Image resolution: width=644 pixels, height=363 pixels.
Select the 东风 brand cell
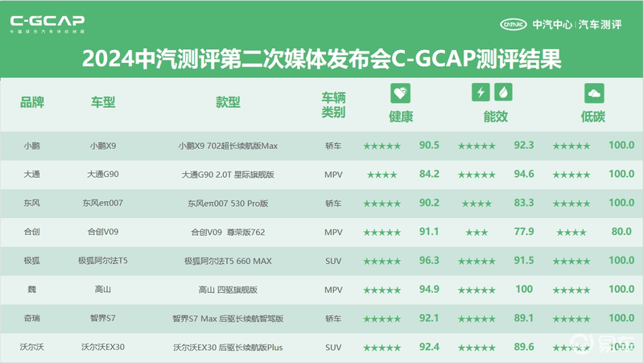tap(31, 203)
